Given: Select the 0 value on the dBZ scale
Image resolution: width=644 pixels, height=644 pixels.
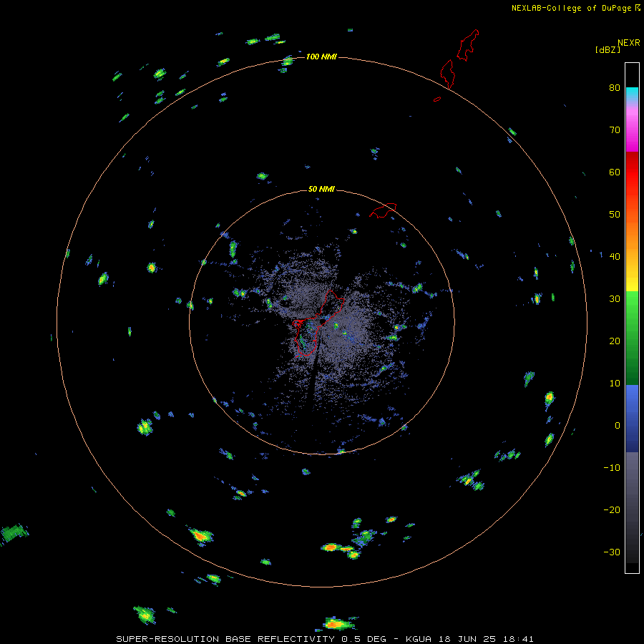Looking at the screenshot, I should tap(618, 426).
